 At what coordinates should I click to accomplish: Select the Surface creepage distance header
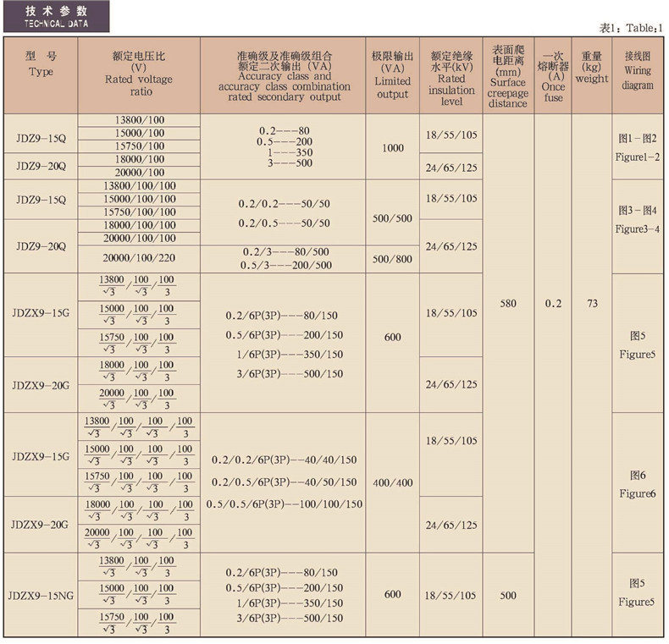click(507, 75)
